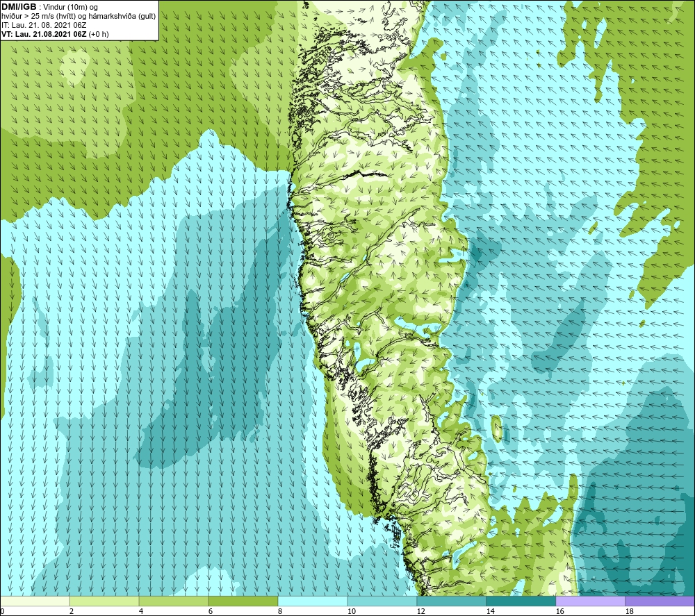This screenshot has width=695, height=616.
Task: Click the 'IT: Lau. 21. 08. 2021 06Z' line
Action: tap(44, 25)
